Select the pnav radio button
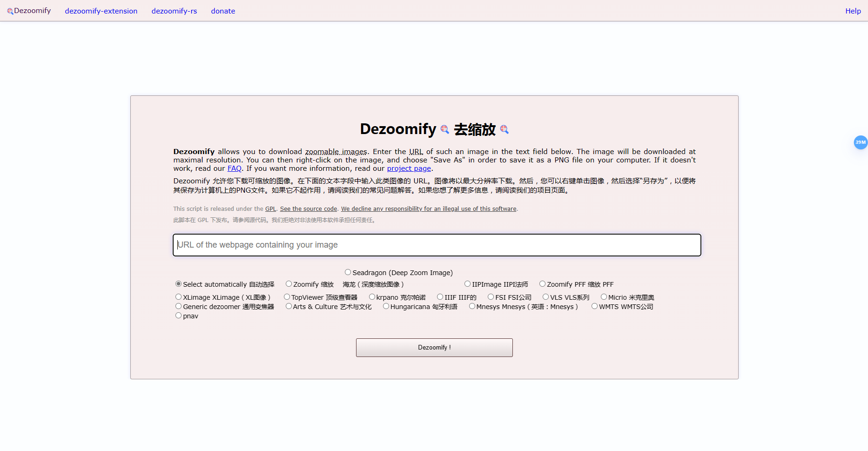This screenshot has width=868, height=451. coord(178,316)
